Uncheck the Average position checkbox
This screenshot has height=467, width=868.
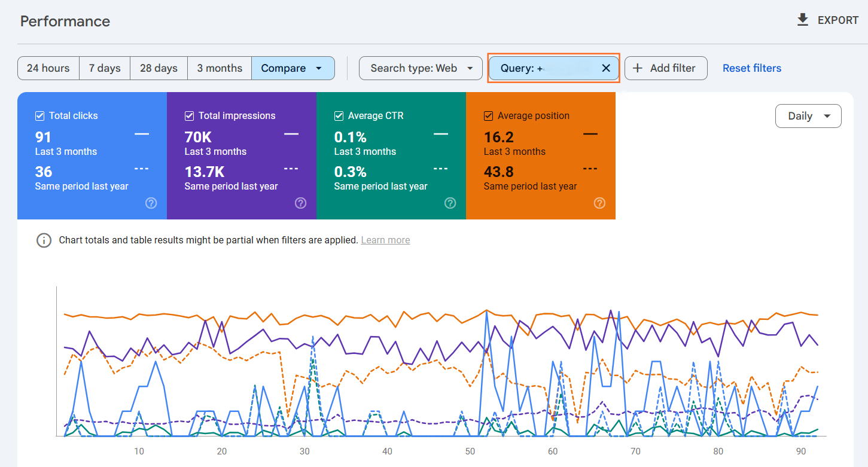489,116
